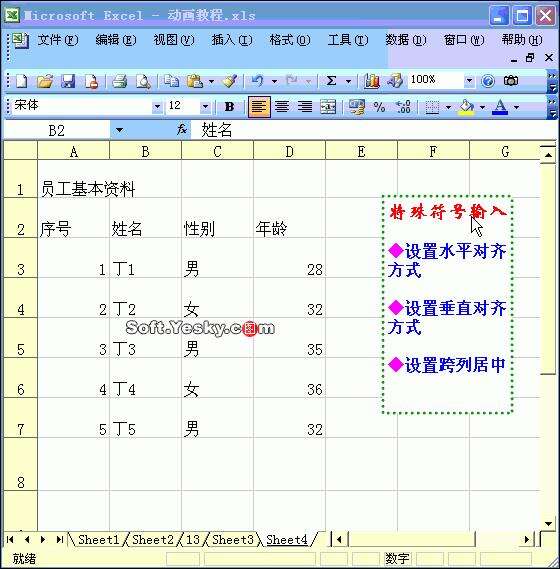The image size is (560, 569).
Task: Apply the yellow Fill Color
Action: pyautogui.click(x=467, y=107)
